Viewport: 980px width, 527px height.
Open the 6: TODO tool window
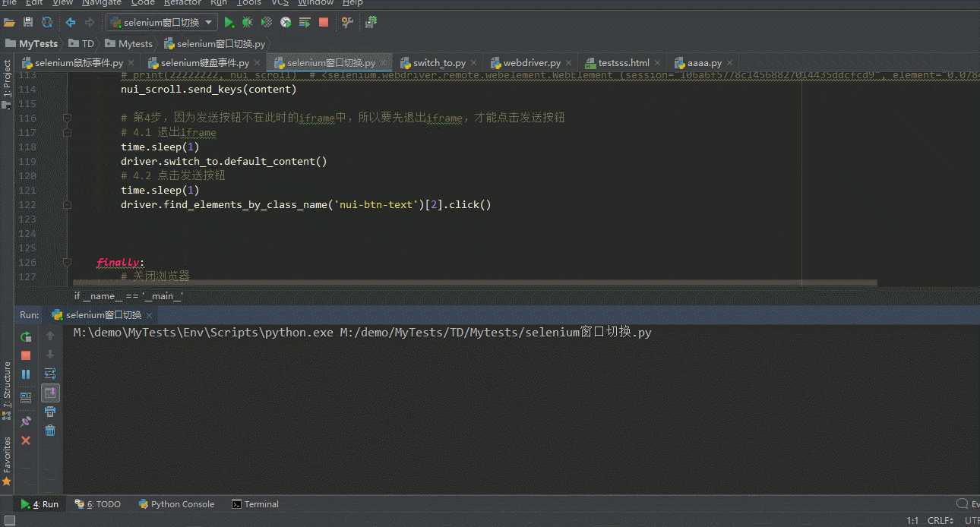coord(97,504)
